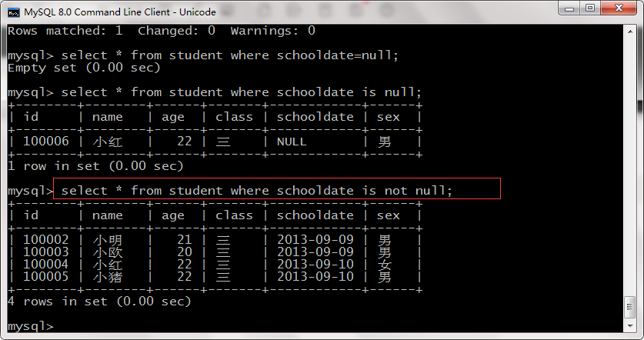Click age cell 21
Image resolution: width=644 pixels, height=340 pixels.
click(x=185, y=240)
